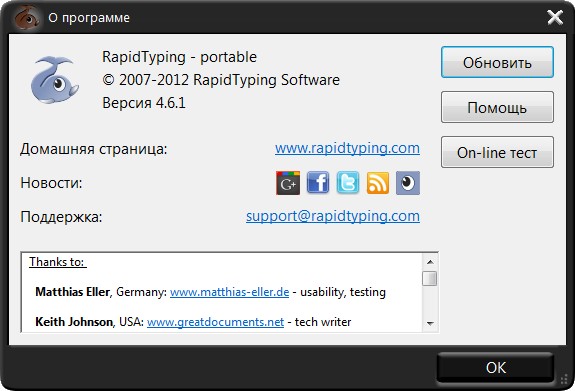Image resolution: width=575 pixels, height=391 pixels.
Task: Close the О программе dialog
Action: (555, 18)
